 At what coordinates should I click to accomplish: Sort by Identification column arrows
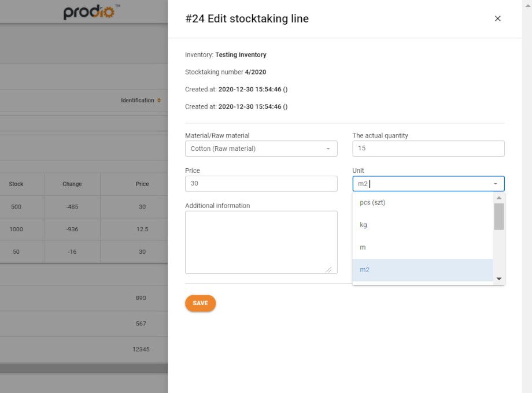(x=159, y=101)
